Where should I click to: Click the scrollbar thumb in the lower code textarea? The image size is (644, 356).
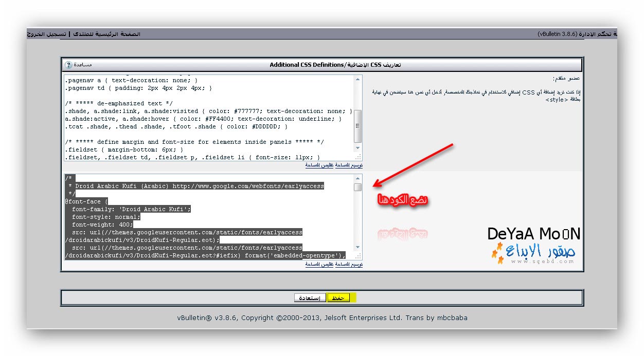click(x=357, y=188)
